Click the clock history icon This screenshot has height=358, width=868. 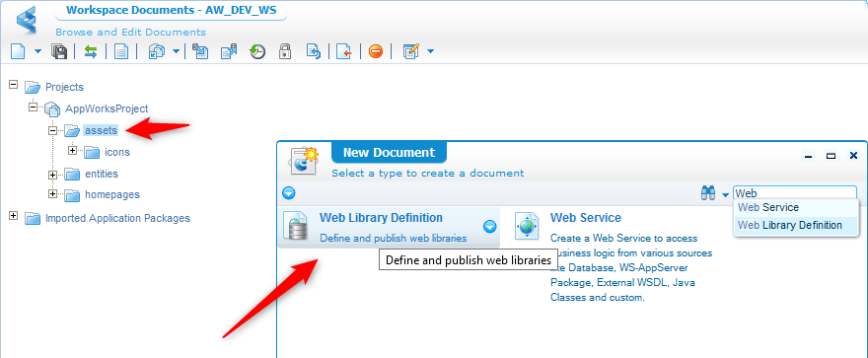[x=257, y=51]
